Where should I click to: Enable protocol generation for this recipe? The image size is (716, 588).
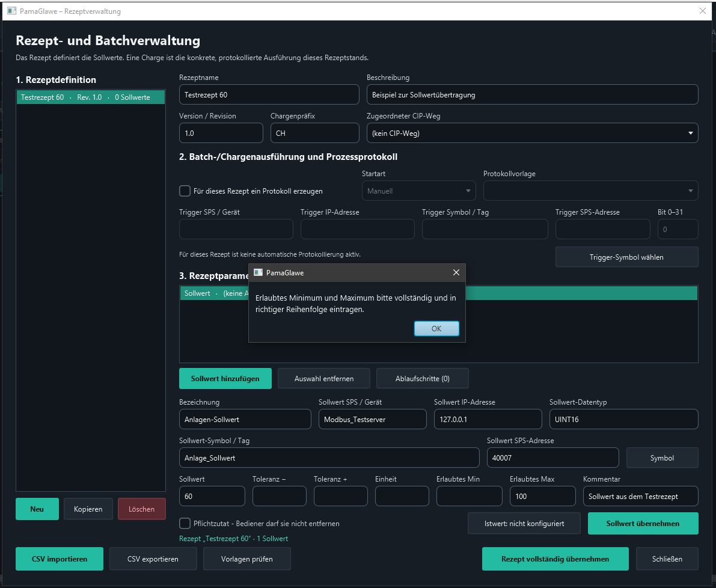coord(185,191)
